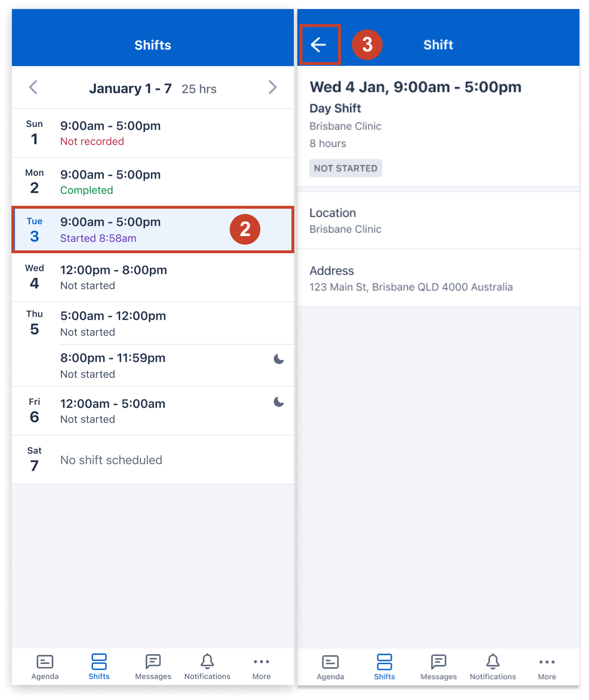589x700 pixels.
Task: Go to the previous week with the left chevron
Action: point(34,88)
